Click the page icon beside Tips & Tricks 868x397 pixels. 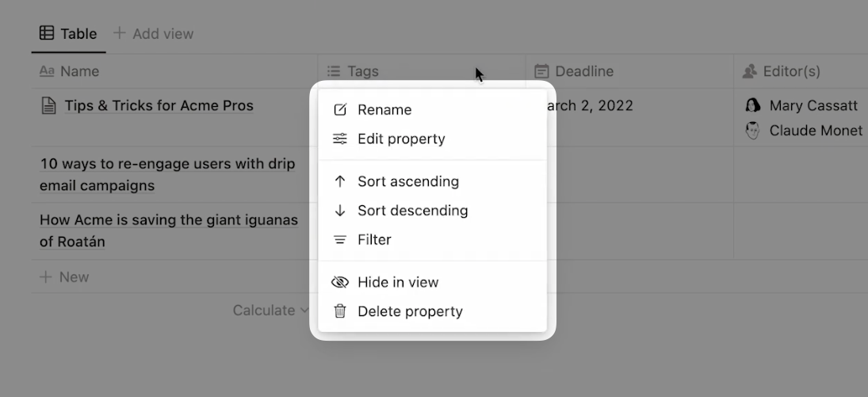click(x=48, y=105)
